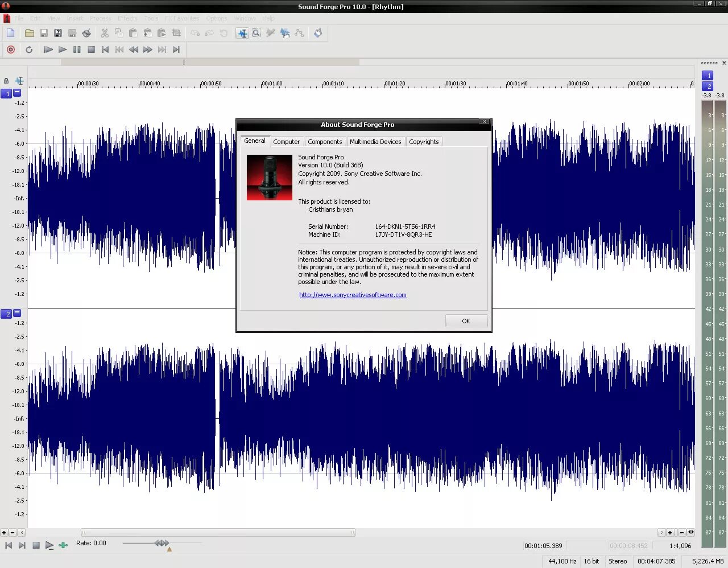
Task: Click the scroll left arrow at bottom
Action: (x=22, y=533)
